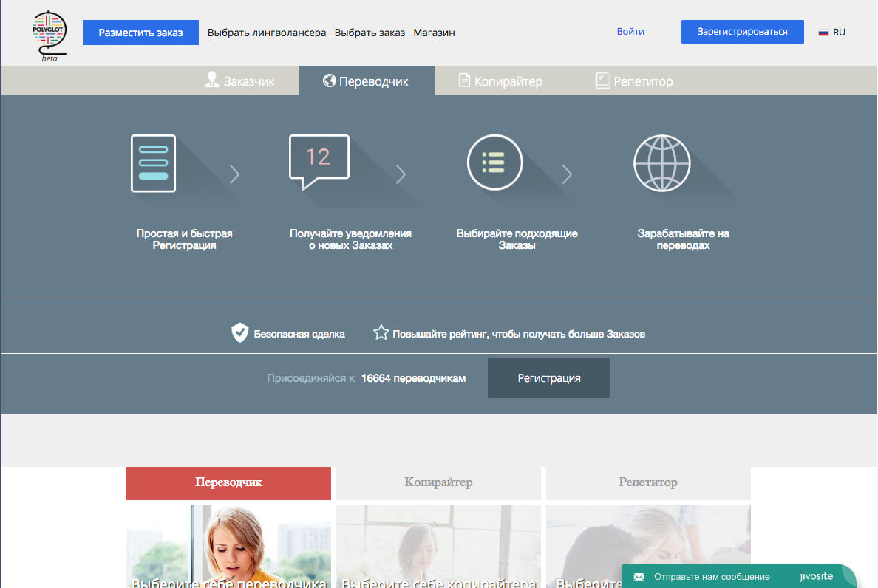This screenshot has width=878, height=588.
Task: Select the lower Копирайтер section tab
Action: click(x=438, y=483)
